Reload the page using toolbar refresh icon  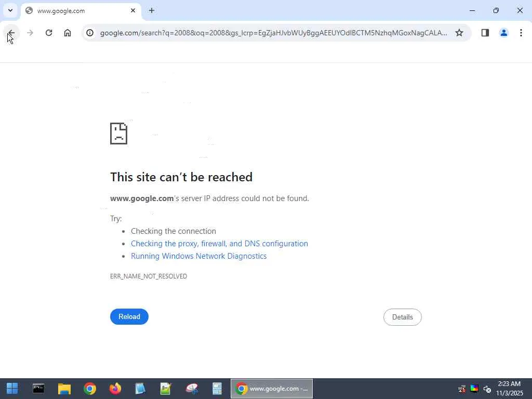click(49, 33)
